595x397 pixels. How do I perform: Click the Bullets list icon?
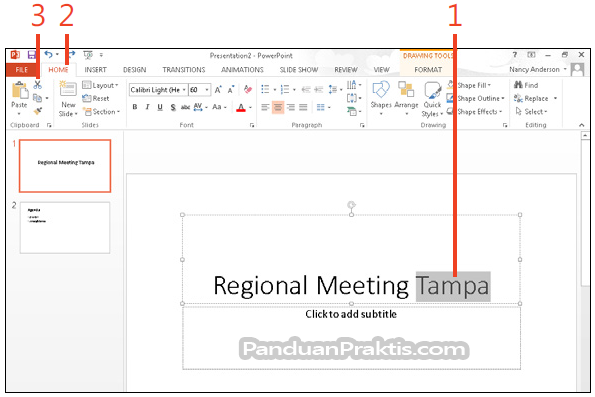265,90
